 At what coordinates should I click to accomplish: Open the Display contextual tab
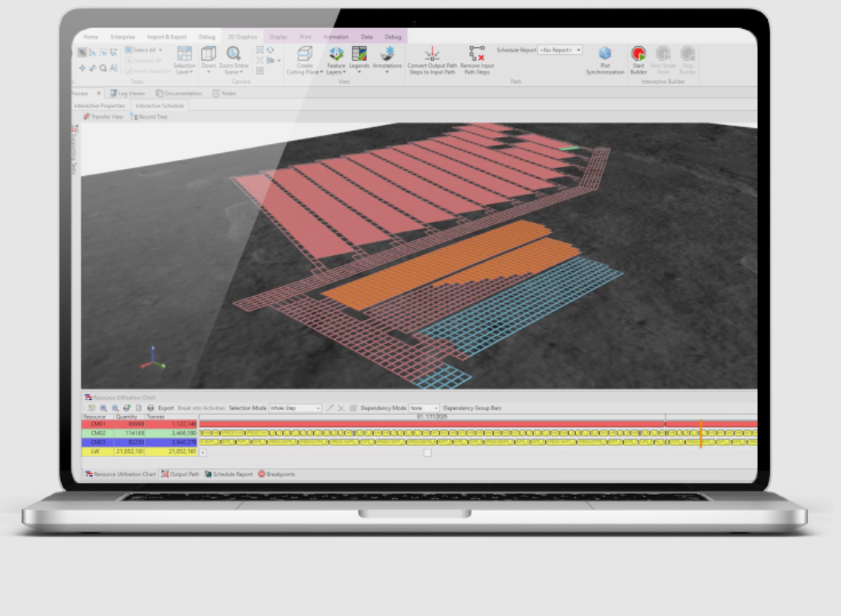click(x=278, y=37)
